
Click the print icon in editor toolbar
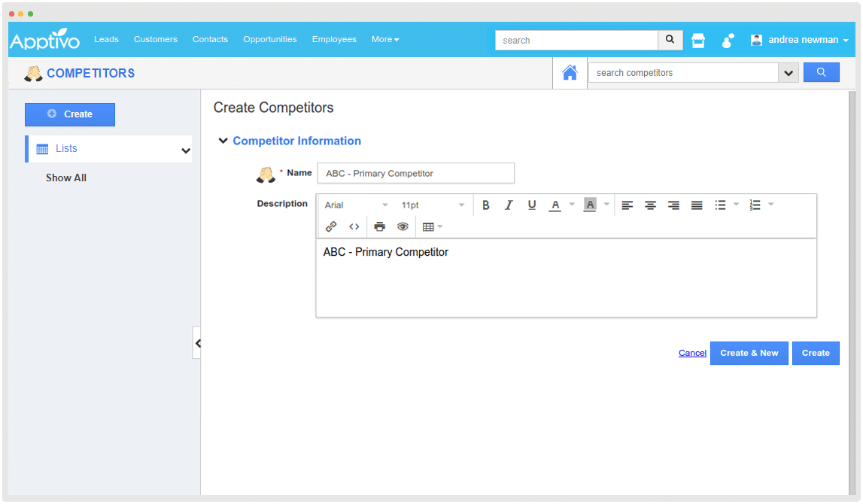(379, 226)
